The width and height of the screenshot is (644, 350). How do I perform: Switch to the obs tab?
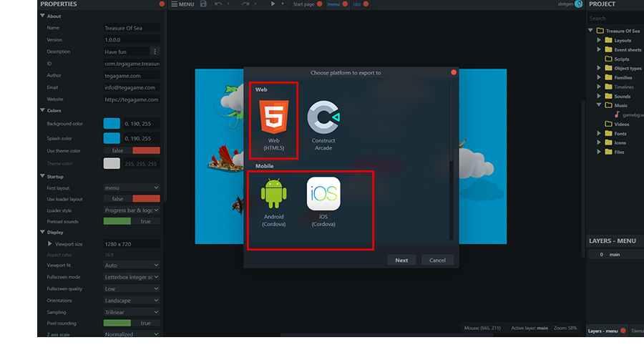(357, 4)
